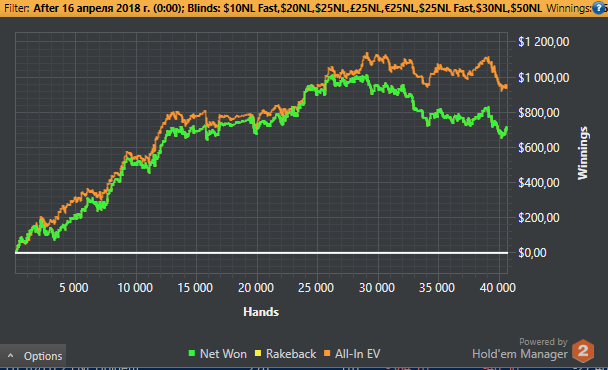Viewport: 608px width, 370px height.
Task: Click the 20 000 hands axis label
Action: pyautogui.click(x=256, y=288)
